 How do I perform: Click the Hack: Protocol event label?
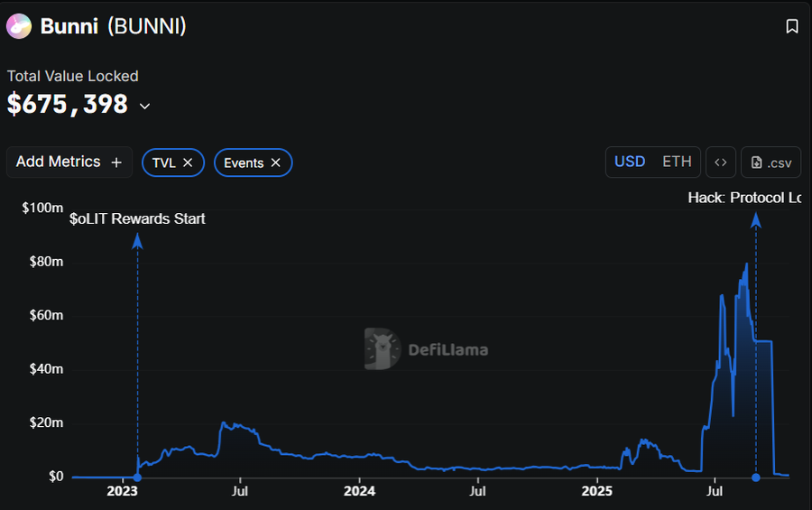click(744, 198)
